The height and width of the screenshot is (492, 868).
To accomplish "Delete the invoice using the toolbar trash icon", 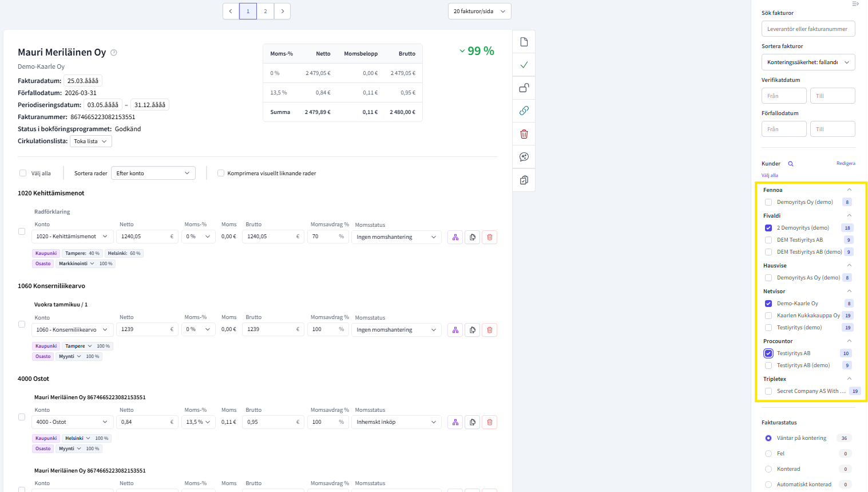I will 524,134.
